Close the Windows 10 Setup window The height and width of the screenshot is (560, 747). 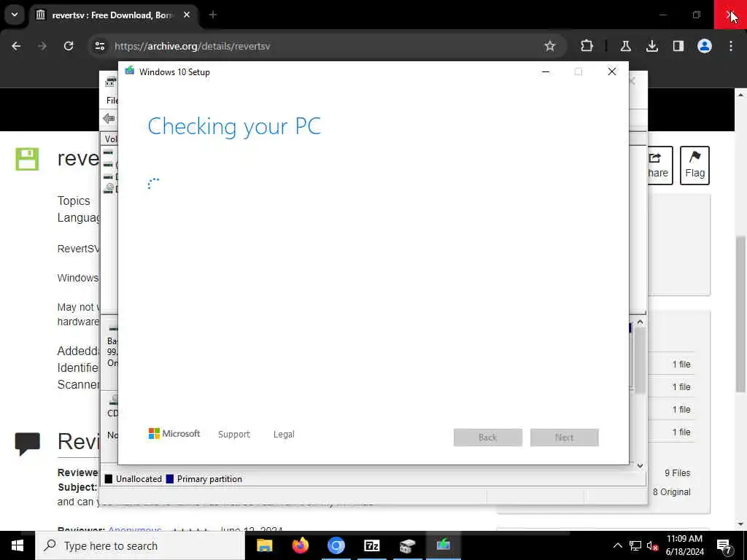coord(612,72)
